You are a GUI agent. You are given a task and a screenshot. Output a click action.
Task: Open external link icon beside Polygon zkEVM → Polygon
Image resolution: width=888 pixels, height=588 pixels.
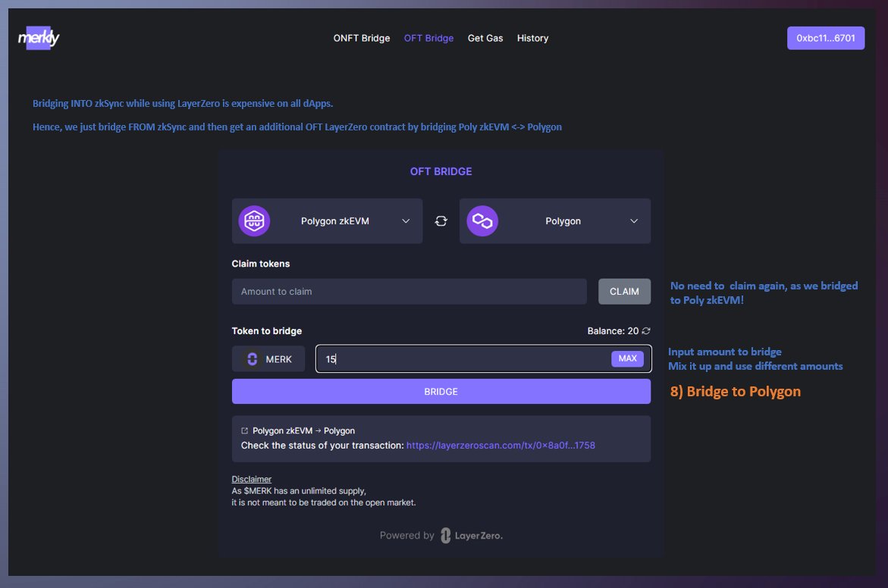click(x=245, y=430)
